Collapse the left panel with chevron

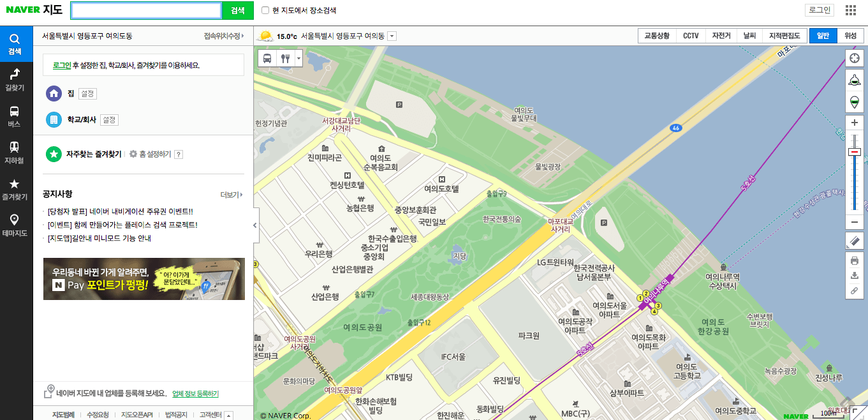point(254,225)
